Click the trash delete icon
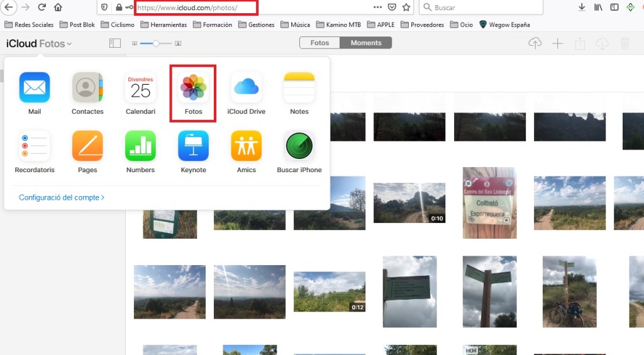Viewport: 644px width, 355px height. pyautogui.click(x=625, y=43)
